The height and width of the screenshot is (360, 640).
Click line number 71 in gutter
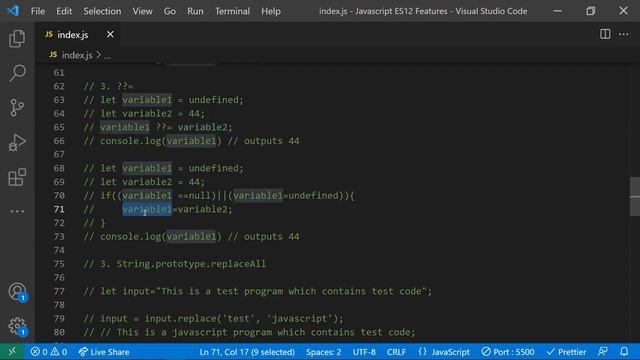59,209
